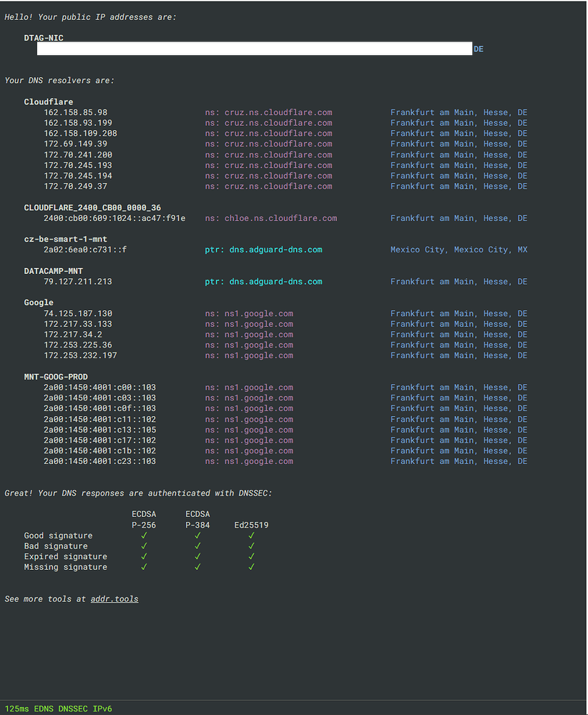Select IPv6 address 2a00:1450:4001:c13::105
This screenshot has height=715, width=588.
[100, 430]
